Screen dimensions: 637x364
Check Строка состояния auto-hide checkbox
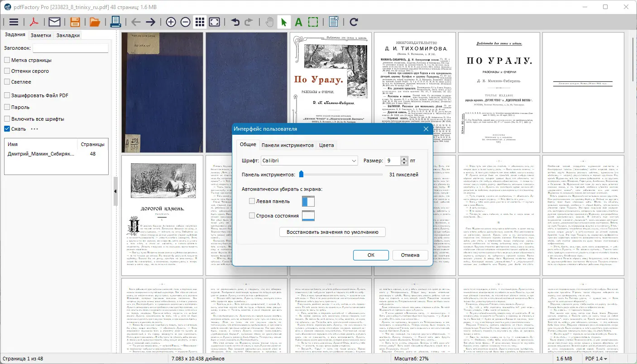coord(252,216)
